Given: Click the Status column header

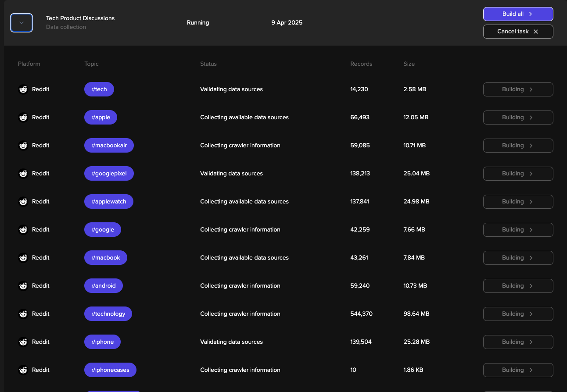Looking at the screenshot, I should (208, 64).
